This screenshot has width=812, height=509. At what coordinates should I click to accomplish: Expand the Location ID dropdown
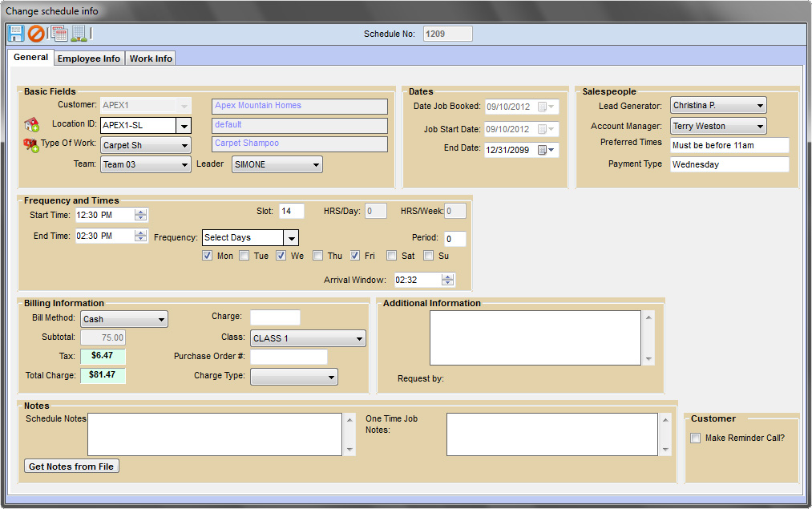[x=184, y=125]
